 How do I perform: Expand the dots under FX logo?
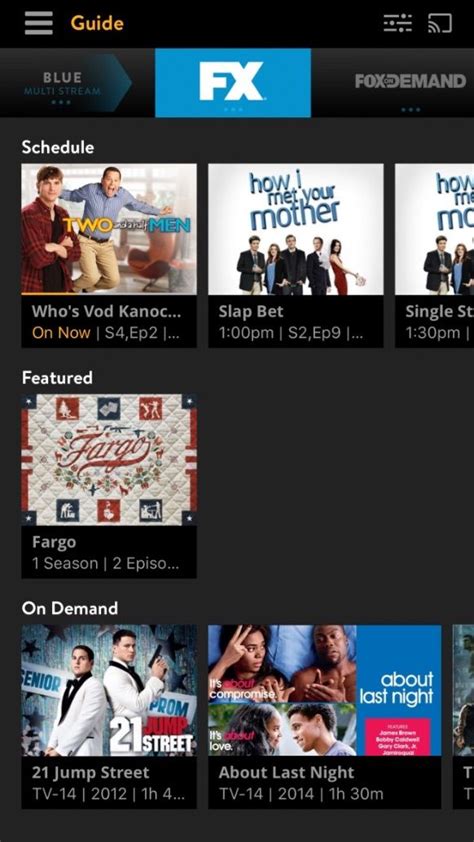click(x=232, y=109)
